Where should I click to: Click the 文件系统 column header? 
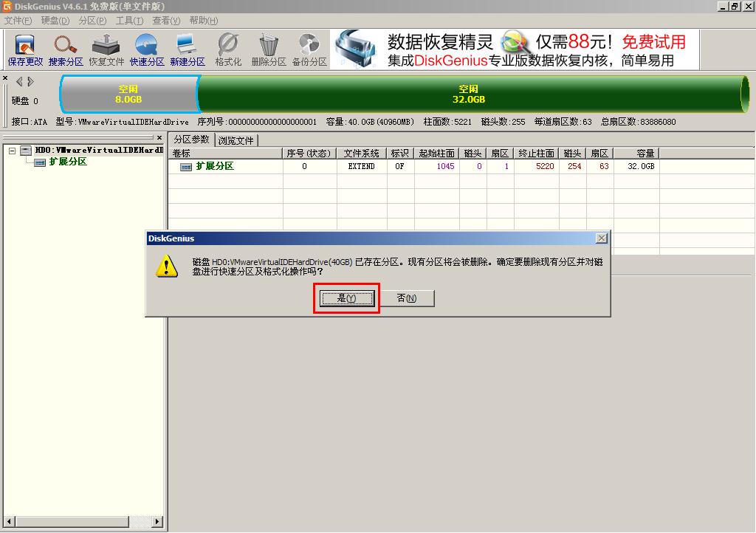click(362, 154)
